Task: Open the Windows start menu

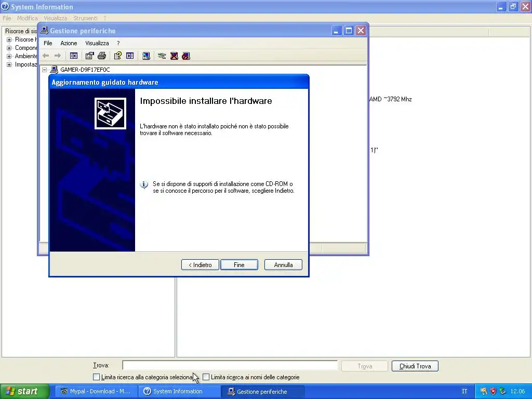Action: 24,391
